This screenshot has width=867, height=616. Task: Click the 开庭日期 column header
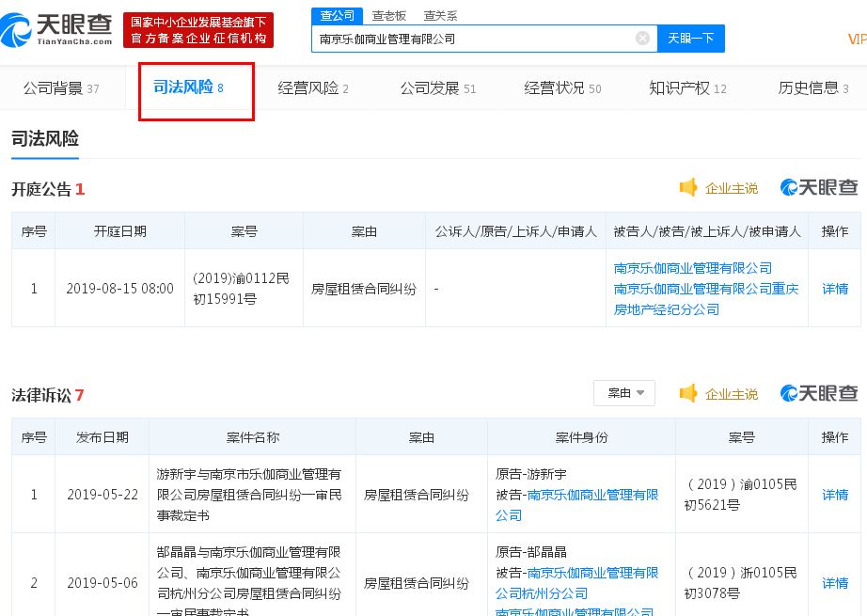tap(120, 231)
